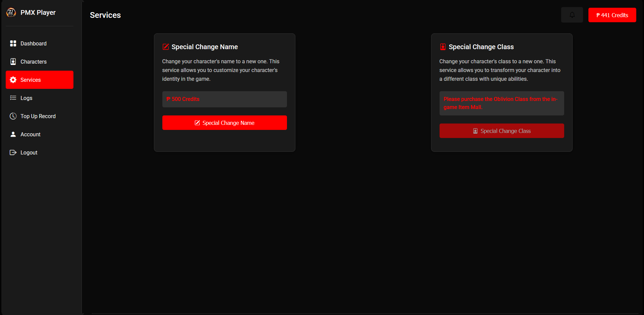Click the Logs list icon
The height and width of the screenshot is (315, 644).
(x=13, y=98)
